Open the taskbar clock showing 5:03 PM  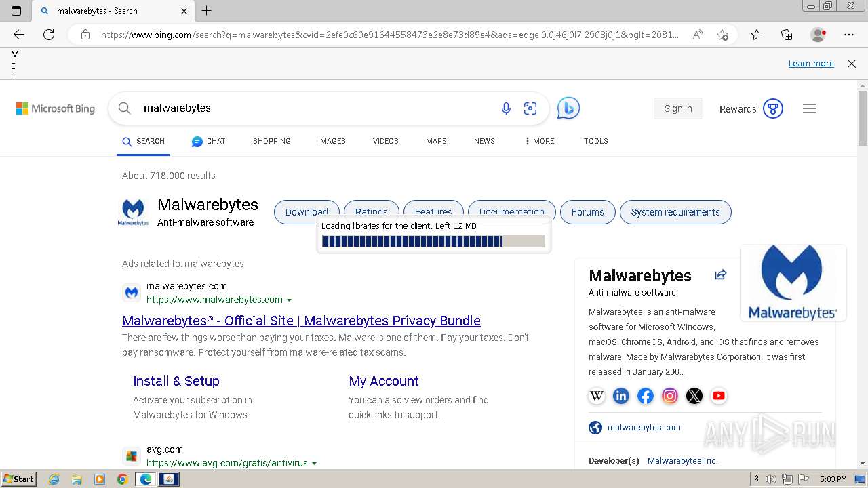833,479
